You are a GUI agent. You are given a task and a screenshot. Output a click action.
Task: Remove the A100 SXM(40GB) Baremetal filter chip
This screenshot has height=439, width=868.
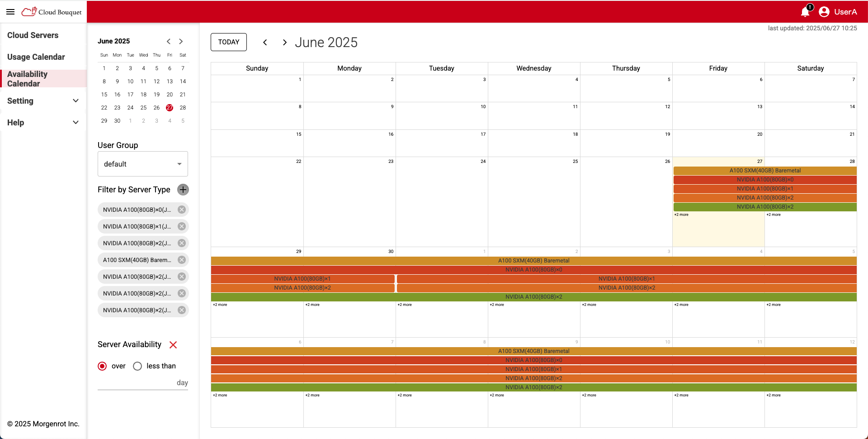point(182,260)
